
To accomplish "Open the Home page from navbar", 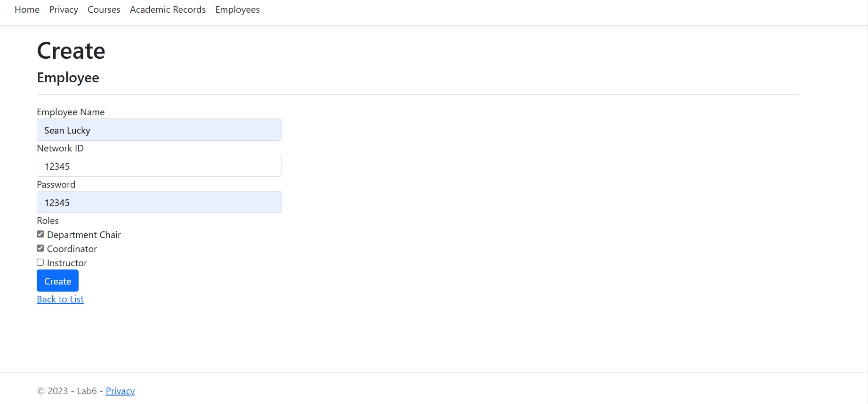I will 27,9.
